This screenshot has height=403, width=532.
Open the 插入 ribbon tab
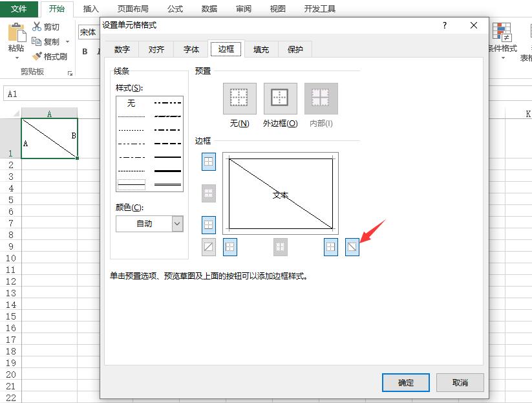click(91, 9)
